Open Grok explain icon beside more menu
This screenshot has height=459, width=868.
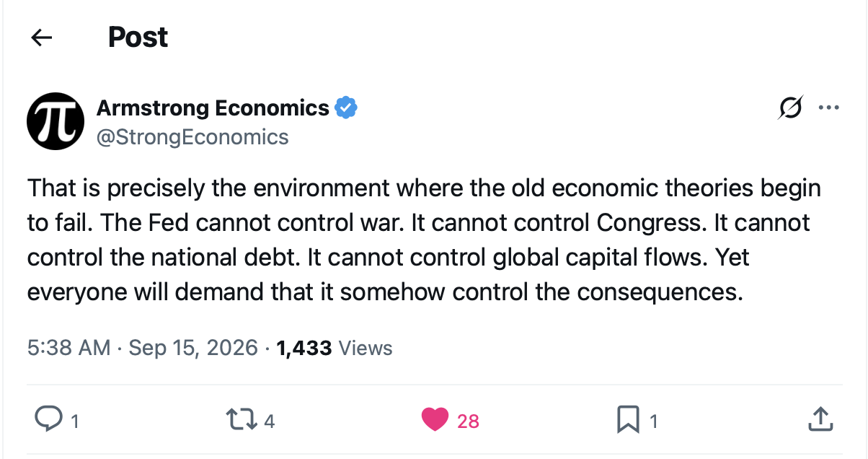coord(790,108)
